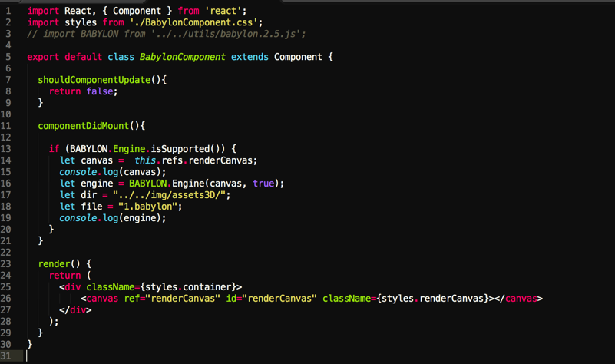
Task: Click 'this' keyword on line 14
Action: [x=145, y=160]
